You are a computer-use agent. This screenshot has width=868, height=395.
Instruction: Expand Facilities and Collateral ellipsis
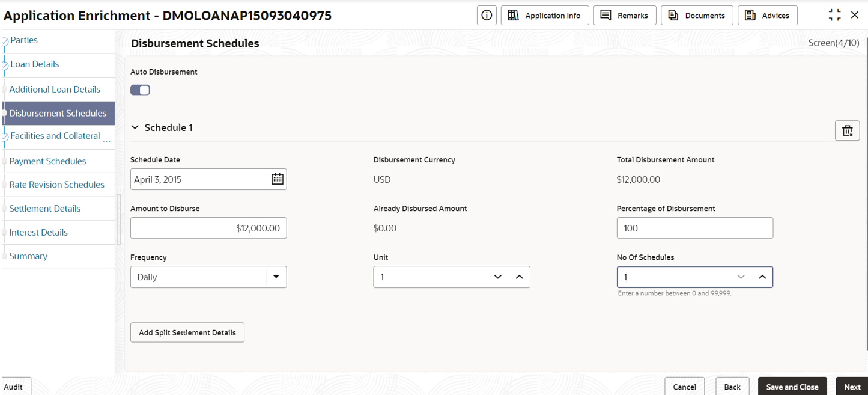point(107,139)
